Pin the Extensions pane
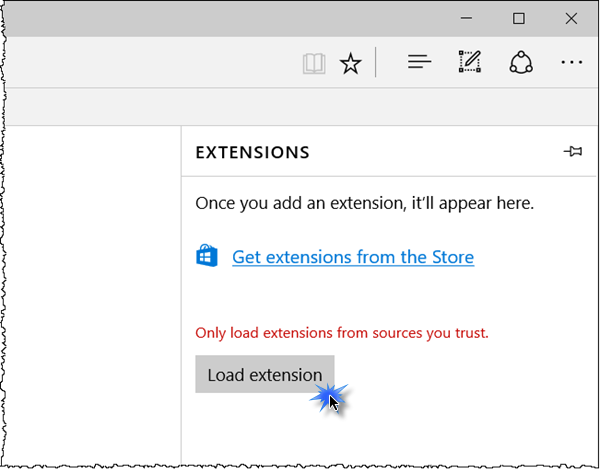The image size is (600, 473). pyautogui.click(x=573, y=152)
